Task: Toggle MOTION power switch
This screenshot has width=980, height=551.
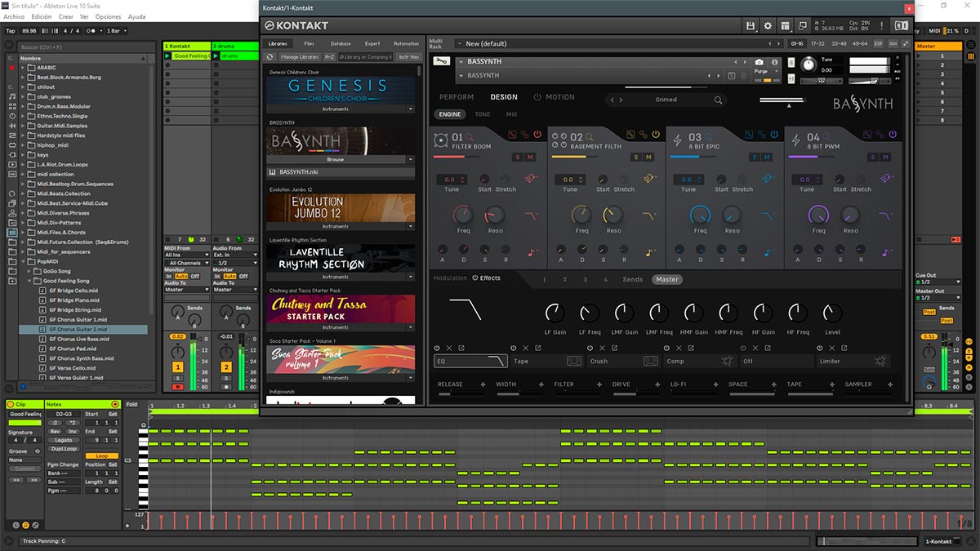Action: point(537,97)
